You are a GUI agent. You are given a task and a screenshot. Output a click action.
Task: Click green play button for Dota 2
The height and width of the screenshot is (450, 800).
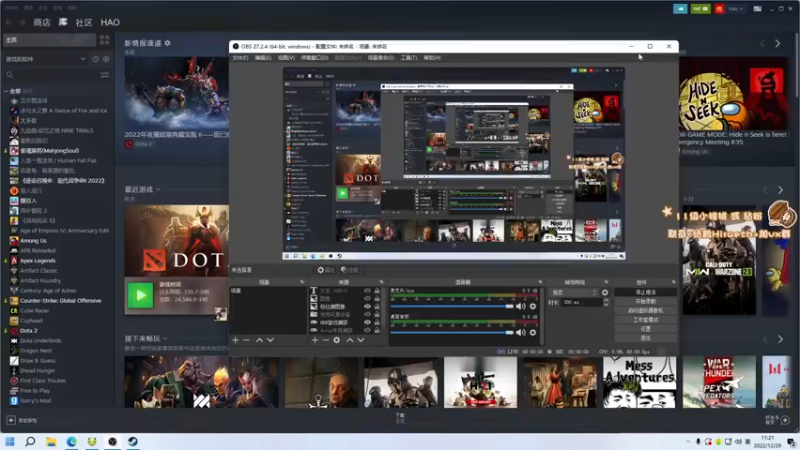pos(140,295)
